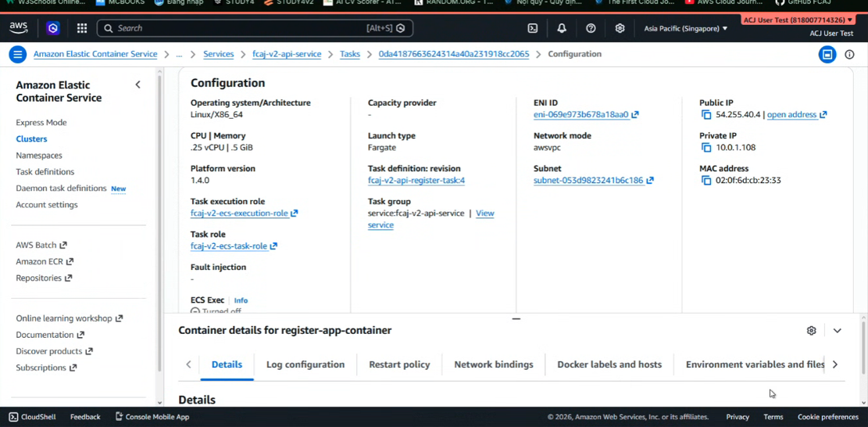The height and width of the screenshot is (427, 868).
Task: Select Express Mode in sidebar
Action: coord(41,123)
